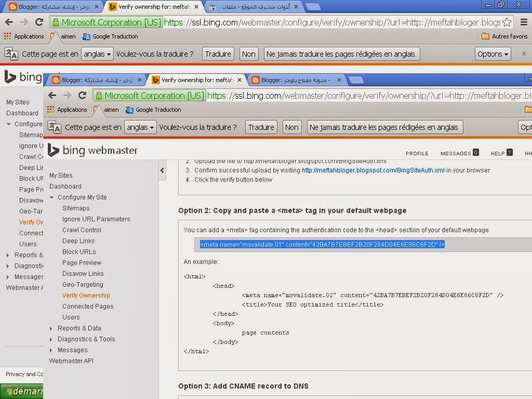Open Google Traduction bookmark in outer bar

[x=110, y=36]
